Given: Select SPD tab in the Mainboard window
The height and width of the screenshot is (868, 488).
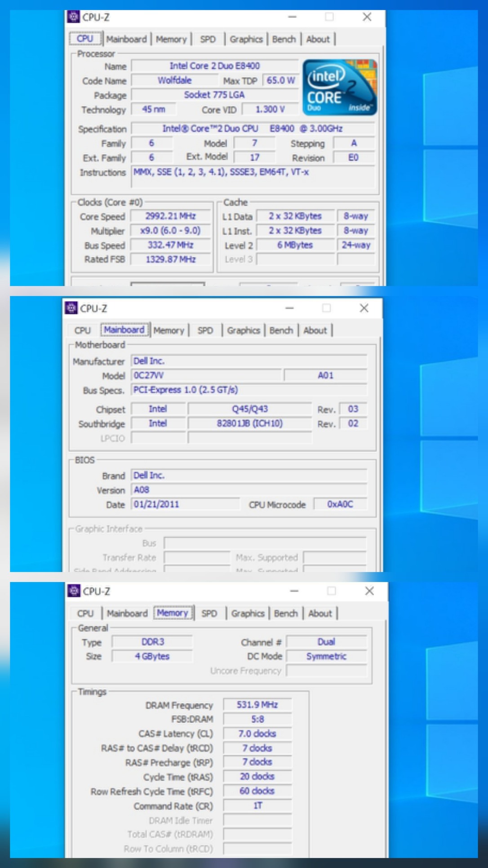Looking at the screenshot, I should point(205,330).
